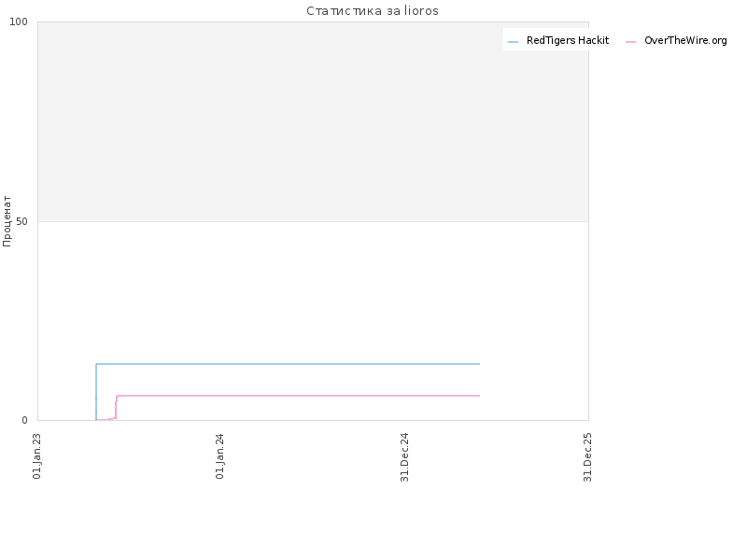The height and width of the screenshot is (560, 747).
Task: Click the gray shaded band above 50
Action: pos(313,121)
